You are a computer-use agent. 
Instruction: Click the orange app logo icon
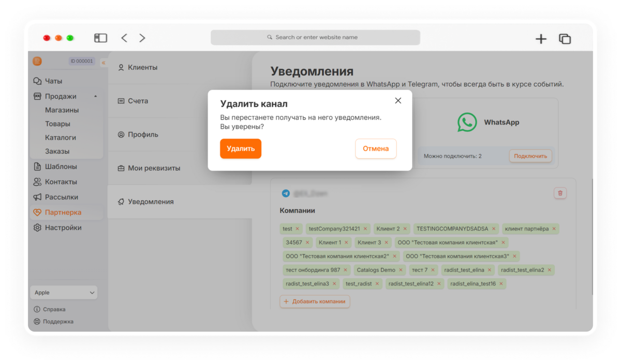[37, 61]
